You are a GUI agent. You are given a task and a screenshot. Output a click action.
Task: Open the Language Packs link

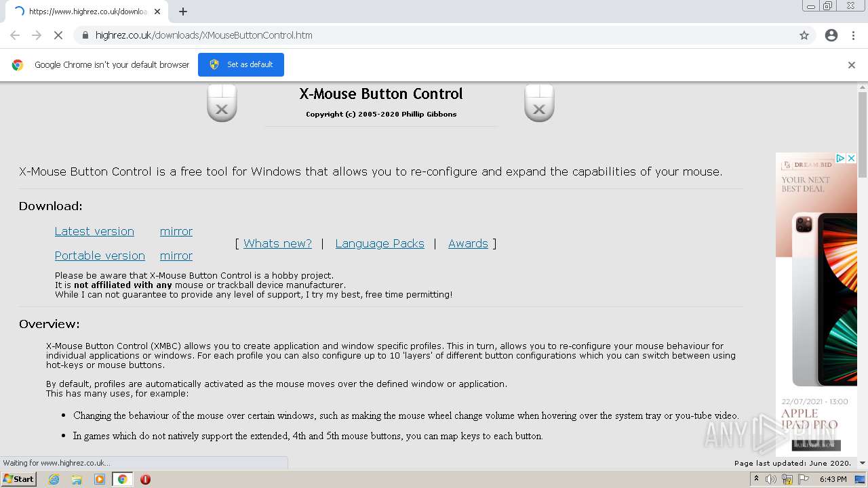coord(380,243)
